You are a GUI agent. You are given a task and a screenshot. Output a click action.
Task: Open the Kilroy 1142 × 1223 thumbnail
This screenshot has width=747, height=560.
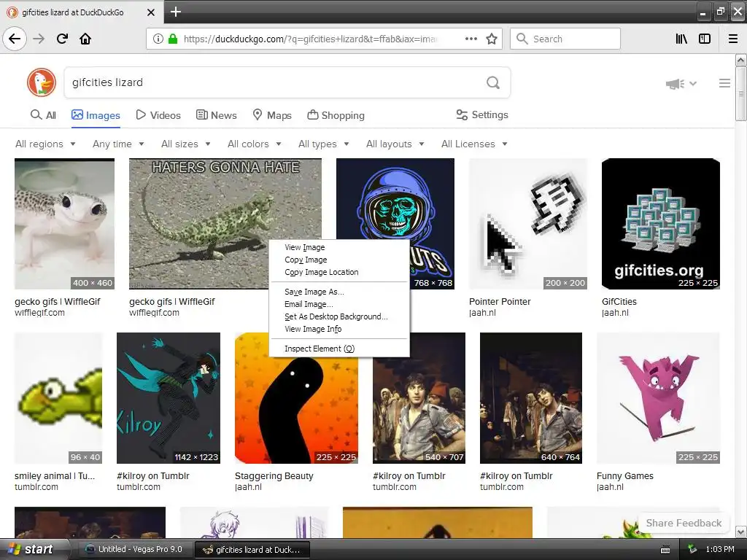169,398
